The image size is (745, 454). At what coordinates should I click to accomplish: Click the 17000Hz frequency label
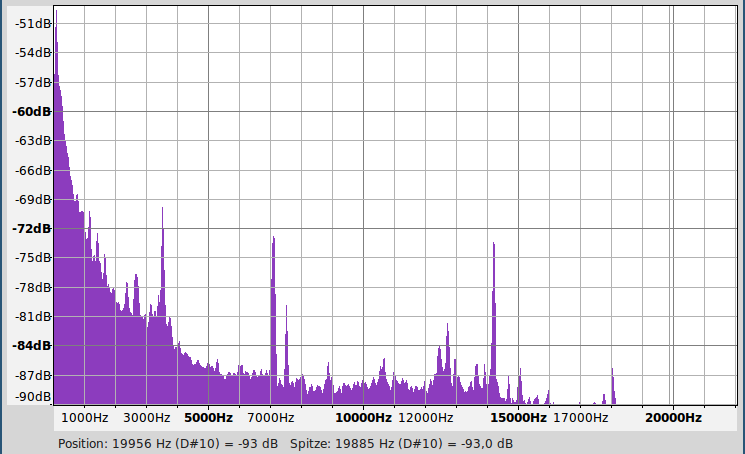581,418
